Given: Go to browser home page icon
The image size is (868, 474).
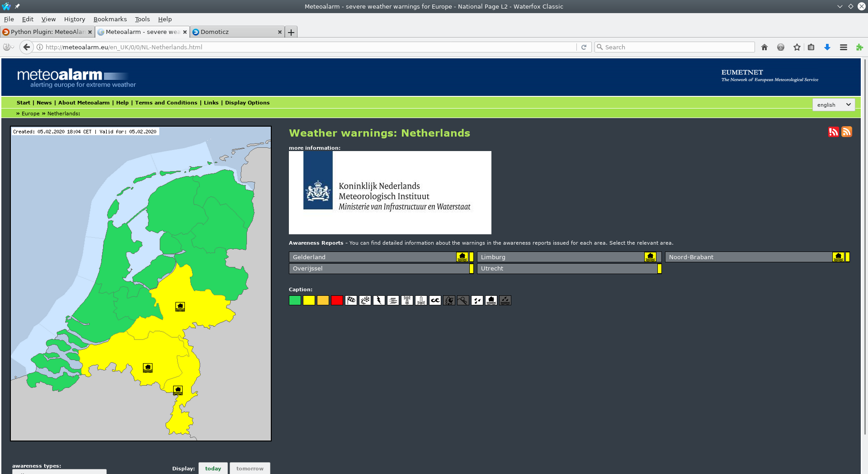Looking at the screenshot, I should [764, 47].
